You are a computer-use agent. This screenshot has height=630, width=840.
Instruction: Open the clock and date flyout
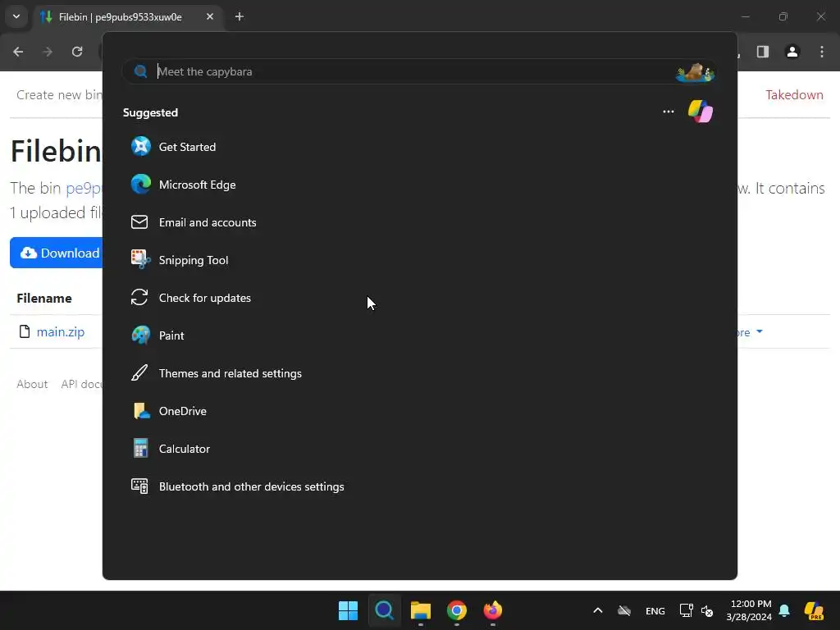coord(749,610)
